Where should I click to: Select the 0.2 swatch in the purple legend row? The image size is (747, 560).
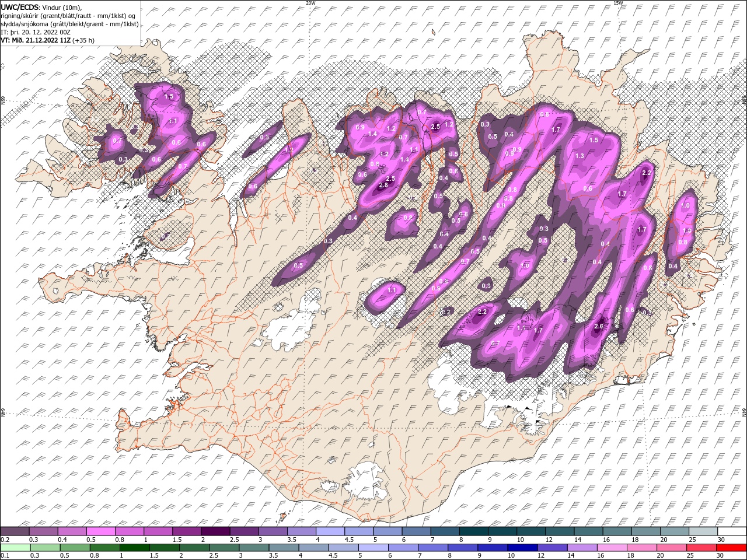click(15, 531)
